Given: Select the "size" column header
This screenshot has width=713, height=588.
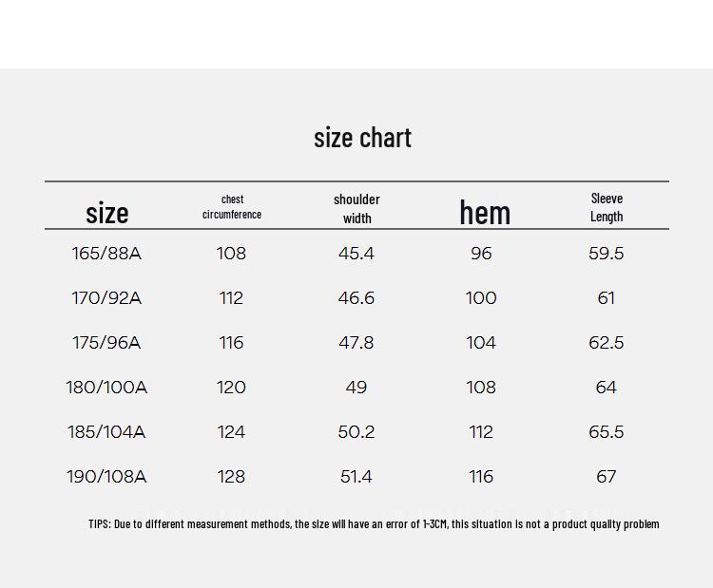Looking at the screenshot, I should (106, 213).
